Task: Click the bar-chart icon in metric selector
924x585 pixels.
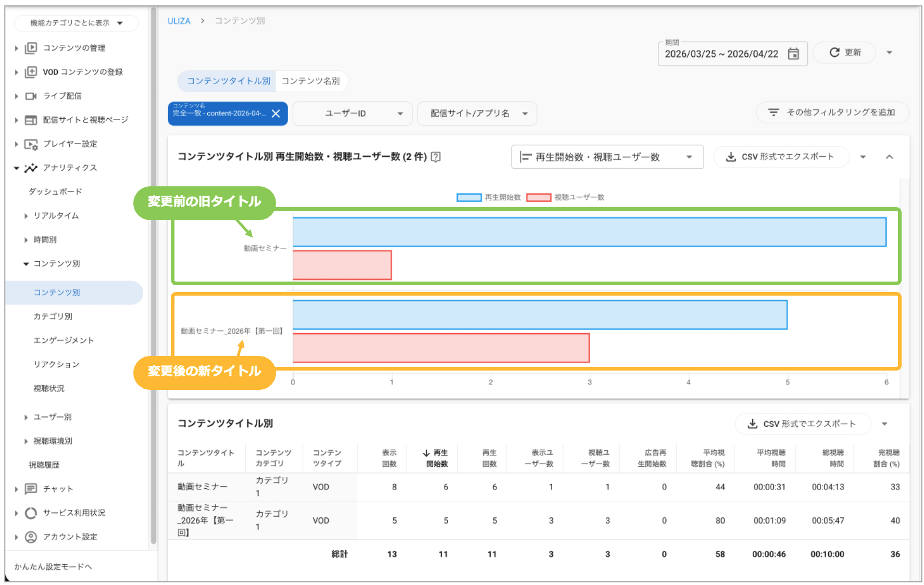Action: point(526,157)
